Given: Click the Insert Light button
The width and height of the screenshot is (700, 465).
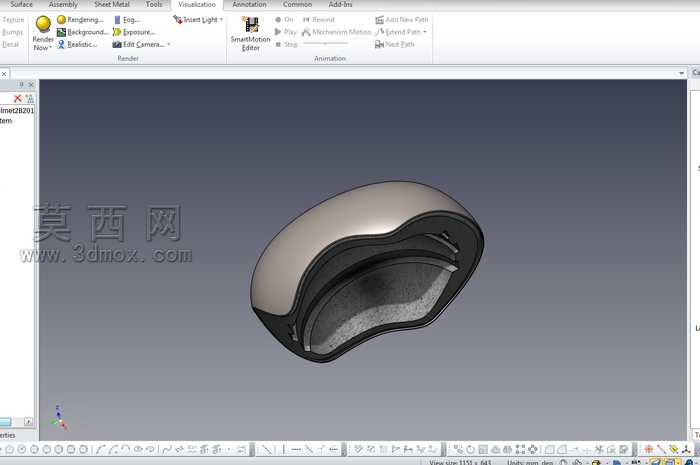Looking at the screenshot, I should coord(196,20).
